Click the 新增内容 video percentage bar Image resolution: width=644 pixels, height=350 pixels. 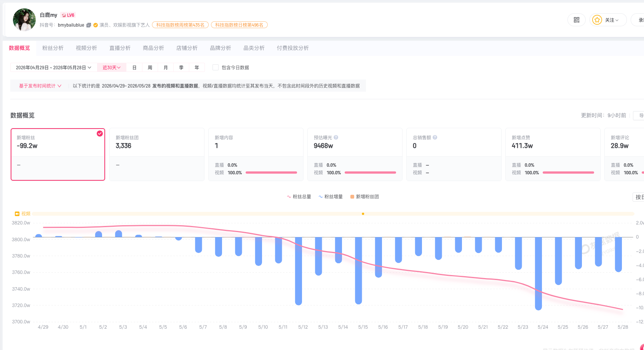(x=272, y=173)
